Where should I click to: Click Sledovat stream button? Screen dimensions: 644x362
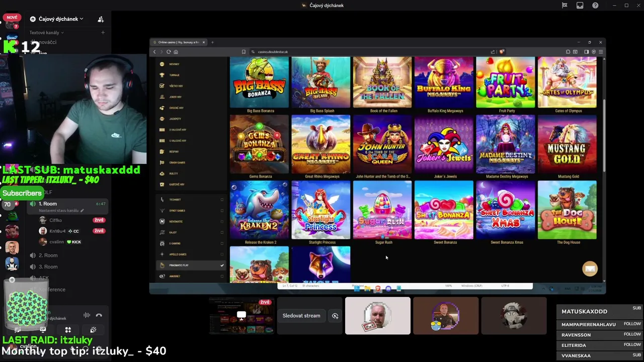click(301, 316)
